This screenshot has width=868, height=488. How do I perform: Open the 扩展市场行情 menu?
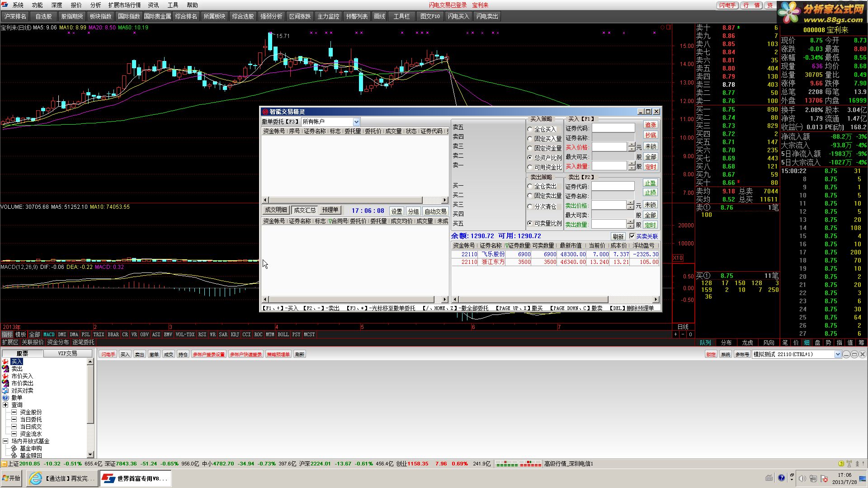[x=124, y=5]
